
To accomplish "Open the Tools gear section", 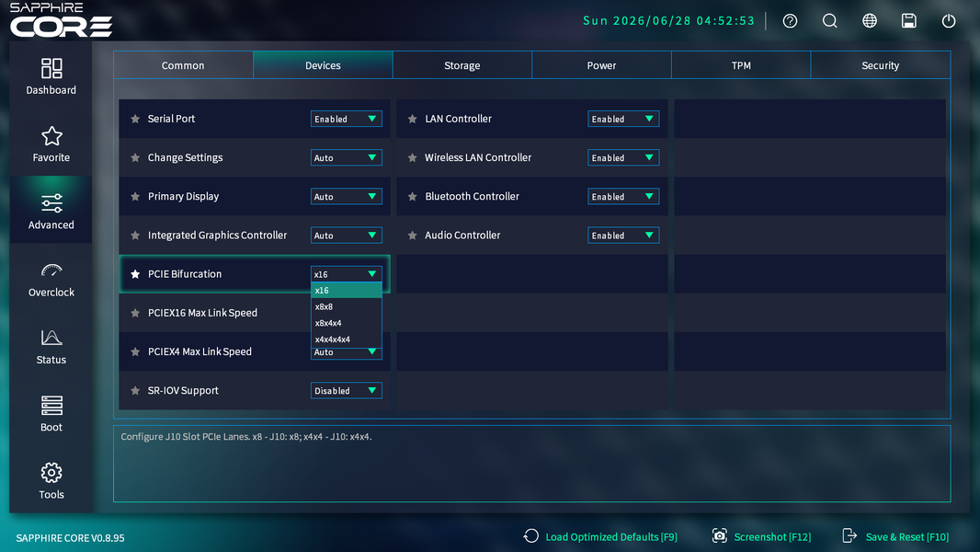I will [x=51, y=481].
